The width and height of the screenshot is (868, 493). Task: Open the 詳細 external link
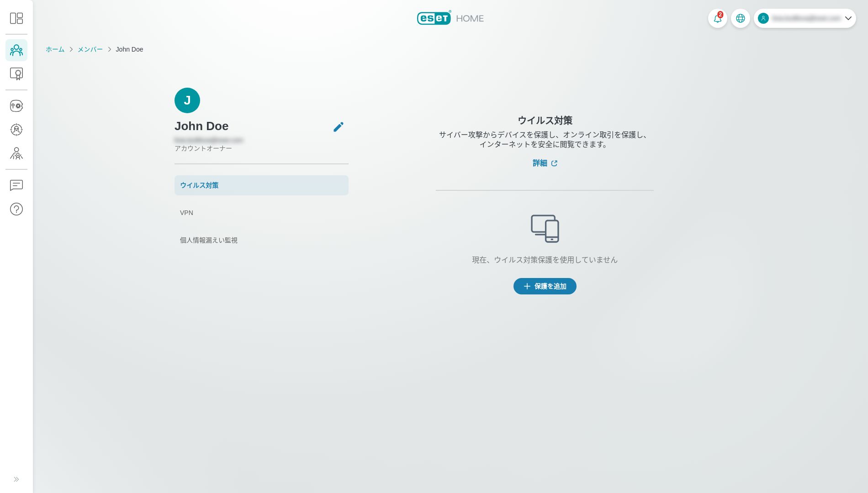[545, 163]
